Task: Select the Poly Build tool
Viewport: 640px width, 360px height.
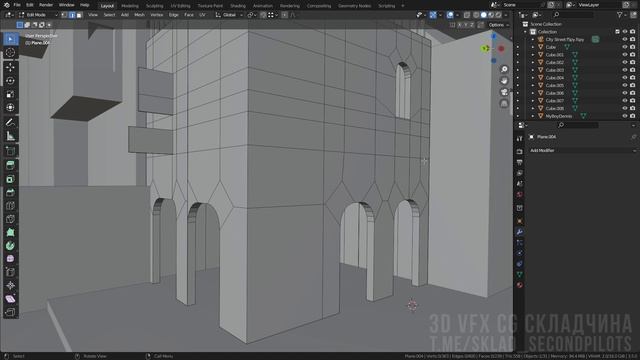Action: pos(10,232)
